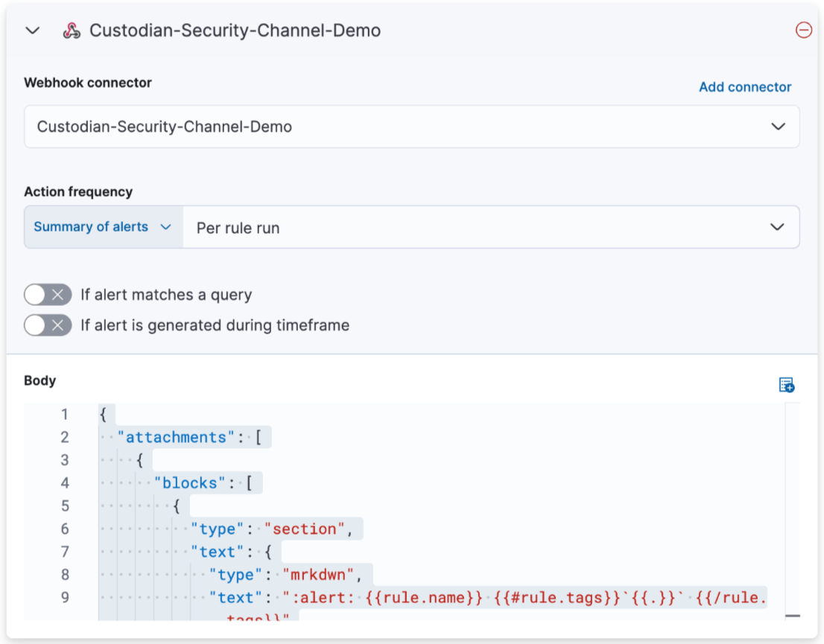Open the "Per rule run" frequency dropdown
Screen dimensions: 824x644
pyautogui.click(x=492, y=227)
